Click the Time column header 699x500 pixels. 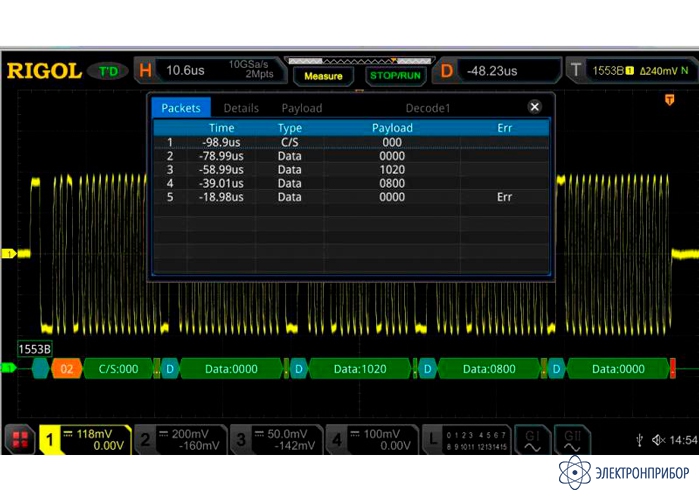[222, 128]
